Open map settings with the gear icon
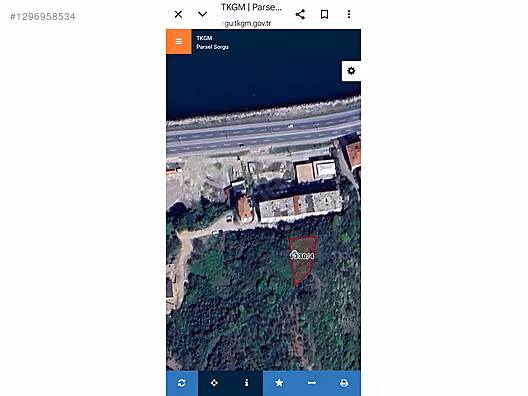This screenshot has width=528, height=396. [x=351, y=71]
